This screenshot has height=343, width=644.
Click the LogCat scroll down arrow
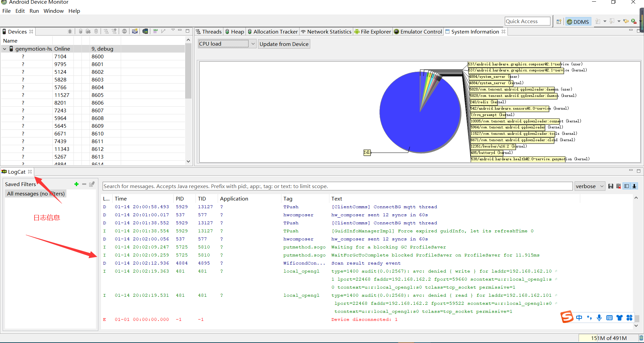pos(636,325)
